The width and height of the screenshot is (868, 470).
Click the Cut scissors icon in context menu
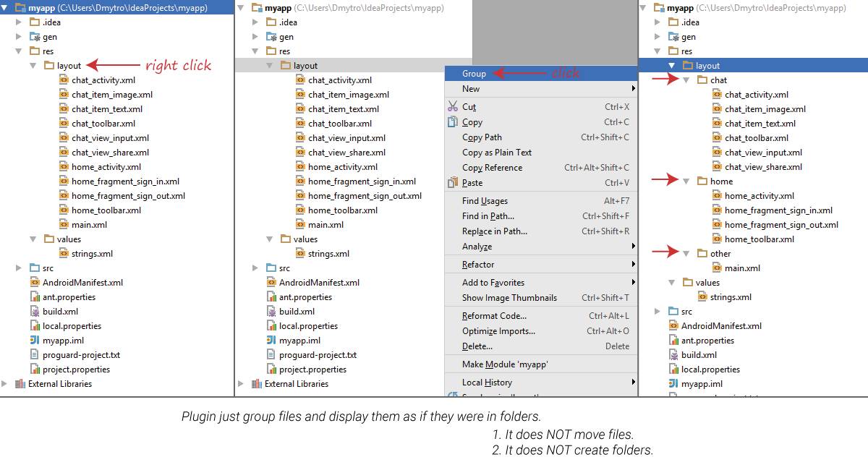point(452,107)
